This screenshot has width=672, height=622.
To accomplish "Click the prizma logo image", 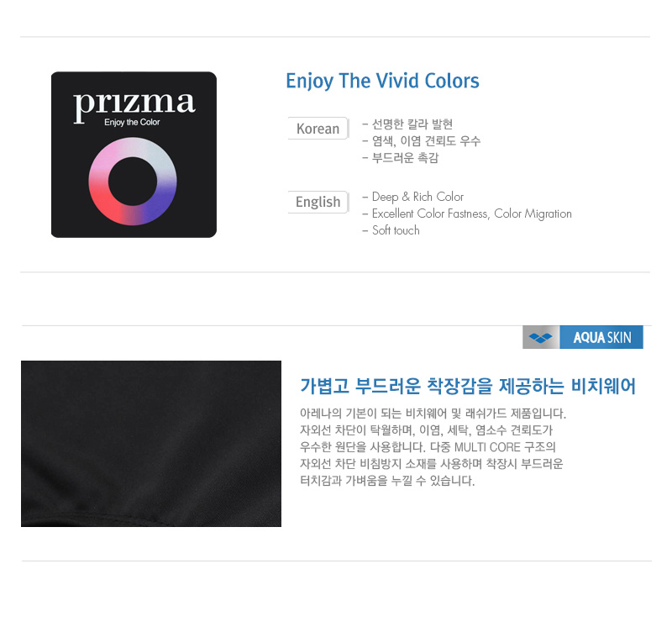I will 134,155.
